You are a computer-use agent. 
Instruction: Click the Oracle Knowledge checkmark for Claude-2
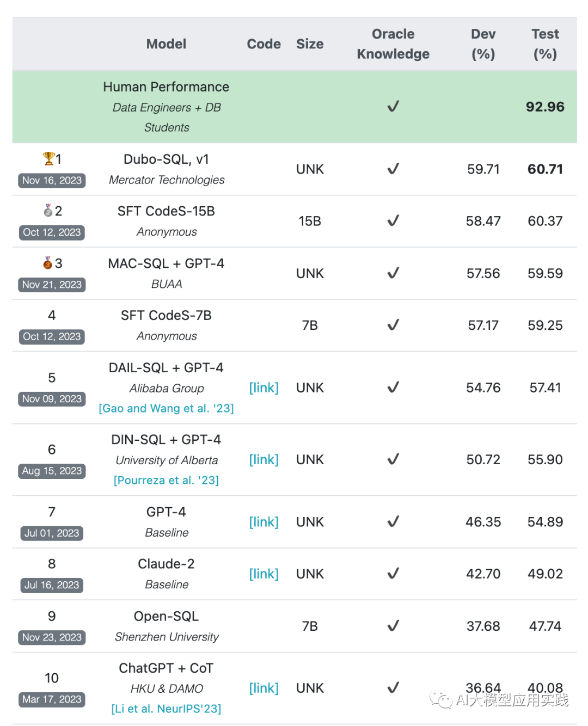click(x=393, y=573)
